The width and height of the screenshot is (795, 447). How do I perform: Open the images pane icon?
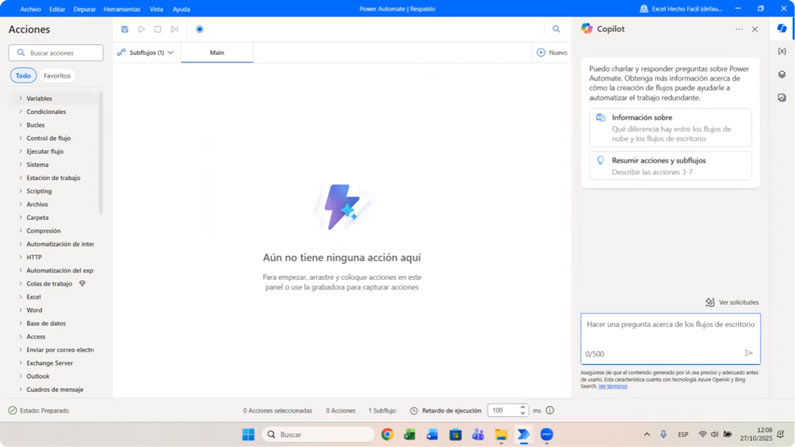(782, 97)
